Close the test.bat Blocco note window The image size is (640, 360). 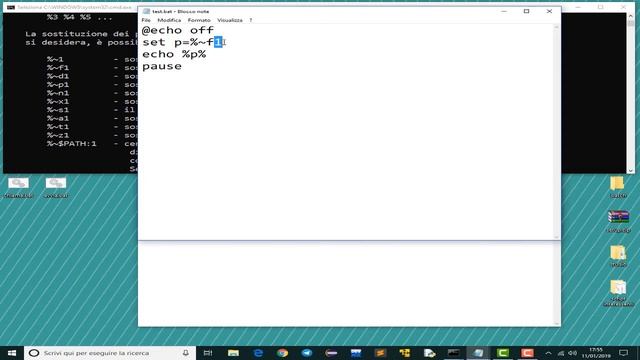point(549,11)
